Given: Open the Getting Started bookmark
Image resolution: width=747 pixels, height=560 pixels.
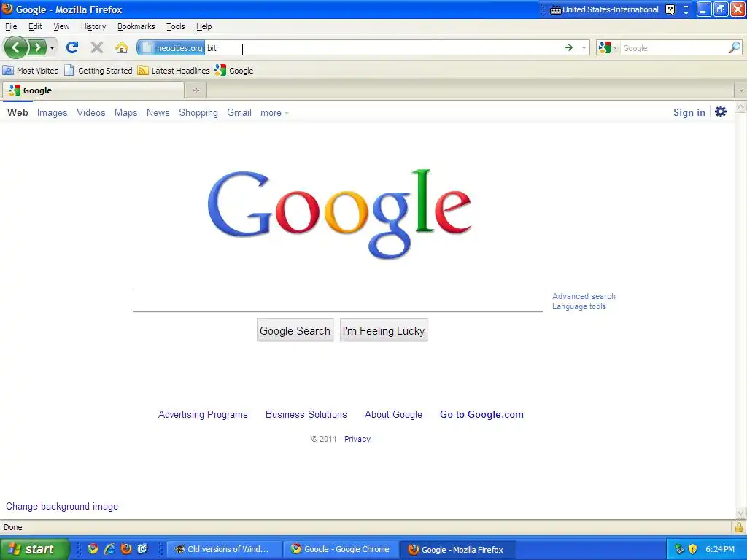Looking at the screenshot, I should point(98,71).
